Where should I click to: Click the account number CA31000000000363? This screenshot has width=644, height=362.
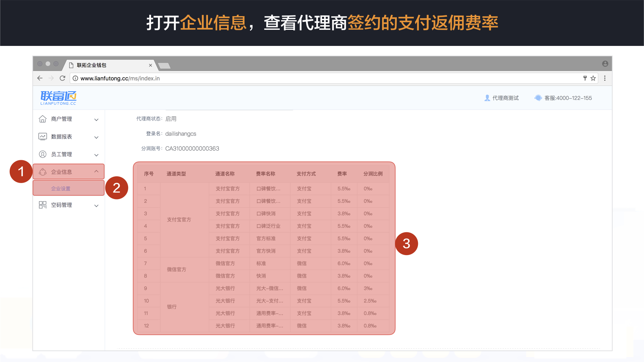click(192, 148)
